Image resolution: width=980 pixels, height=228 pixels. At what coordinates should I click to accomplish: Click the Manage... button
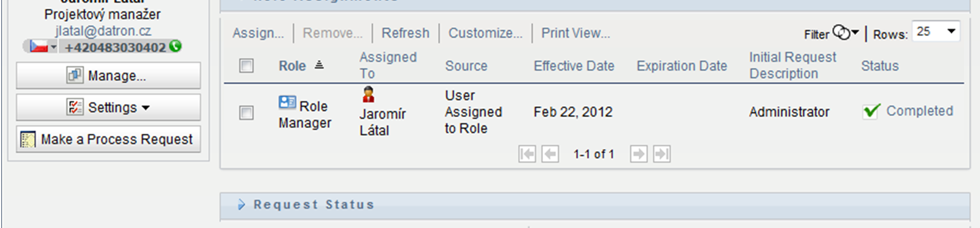click(x=108, y=76)
